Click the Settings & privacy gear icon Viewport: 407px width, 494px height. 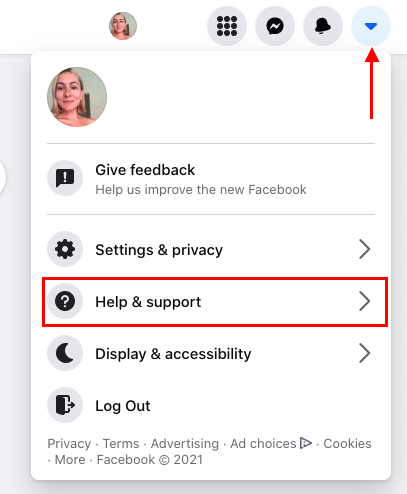(x=65, y=249)
